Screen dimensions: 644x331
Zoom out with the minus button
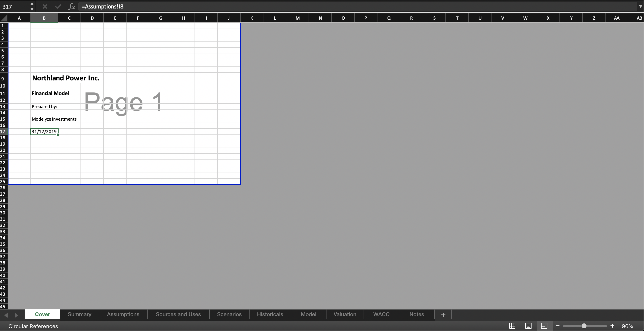click(x=557, y=326)
